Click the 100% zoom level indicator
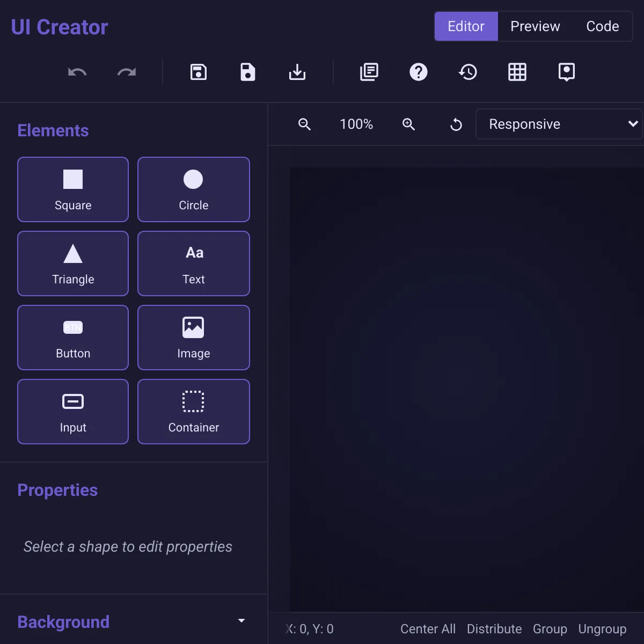The height and width of the screenshot is (644, 644). coord(356,124)
